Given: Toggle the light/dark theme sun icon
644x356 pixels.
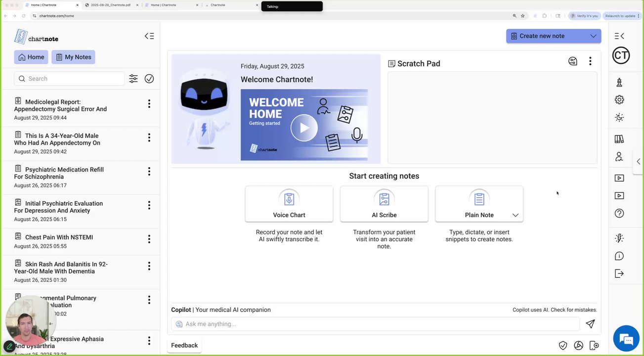Looking at the screenshot, I should coord(619,118).
